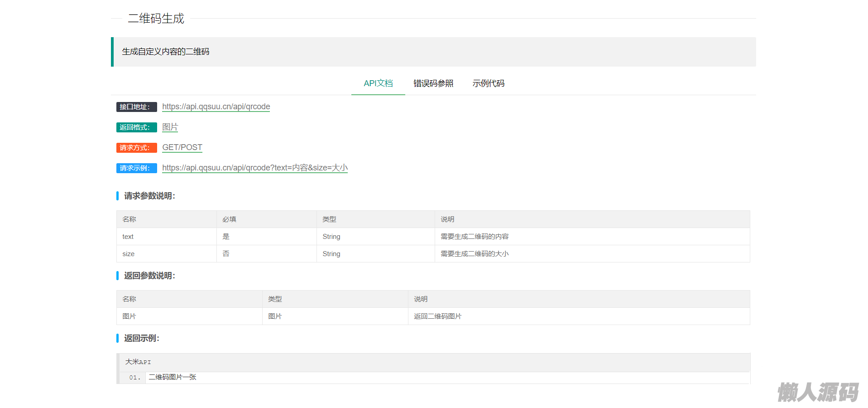The image size is (868, 408).
Task: Click the 懒人源码 watermark logo
Action: coord(818,392)
